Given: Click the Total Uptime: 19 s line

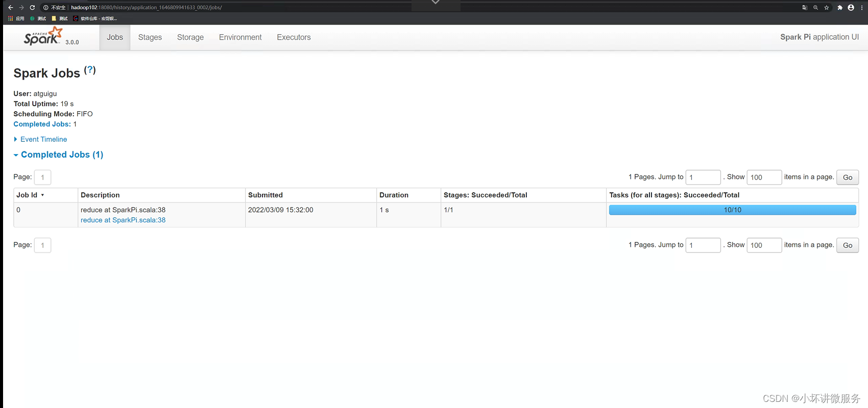Looking at the screenshot, I should pos(43,104).
